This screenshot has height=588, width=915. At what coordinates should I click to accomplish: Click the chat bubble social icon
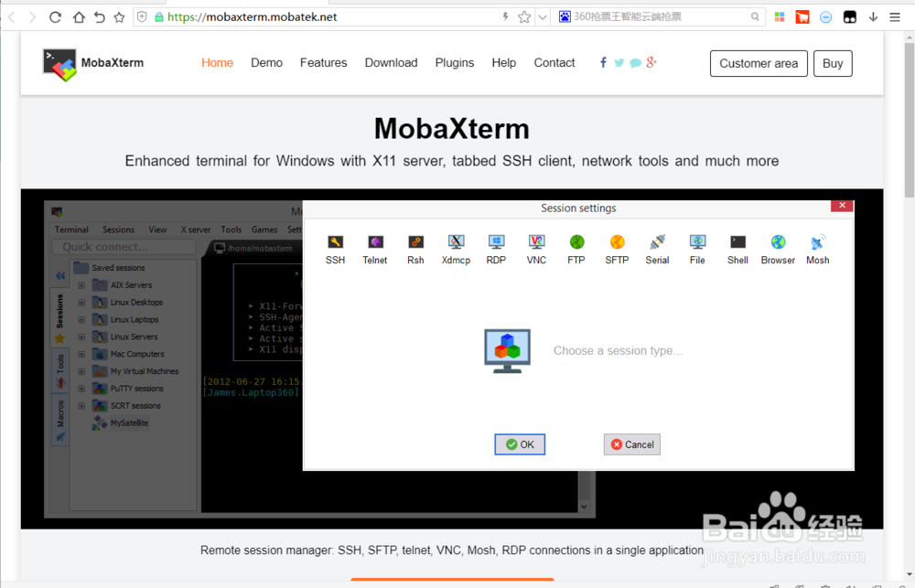pos(636,63)
